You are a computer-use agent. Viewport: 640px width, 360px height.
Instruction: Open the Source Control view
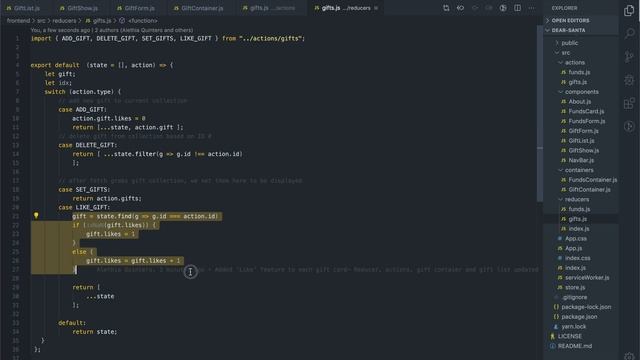click(629, 57)
